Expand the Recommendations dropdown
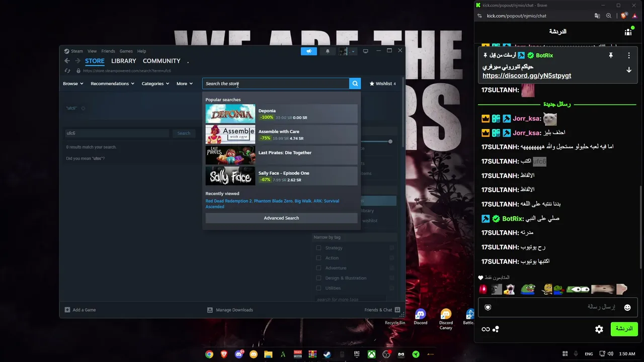The height and width of the screenshot is (362, 644). 113,83
